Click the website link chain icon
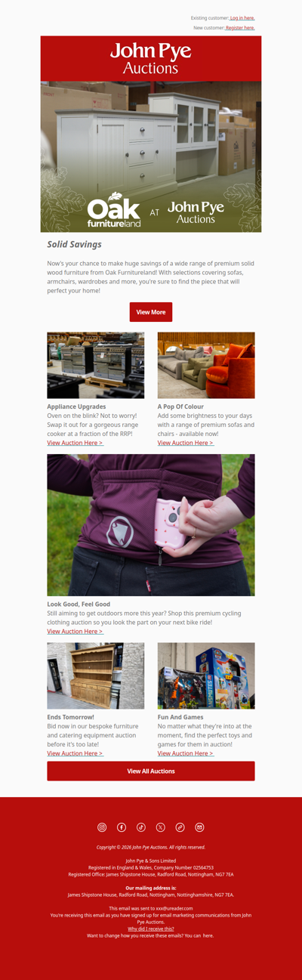This screenshot has width=302, height=980. tap(180, 827)
